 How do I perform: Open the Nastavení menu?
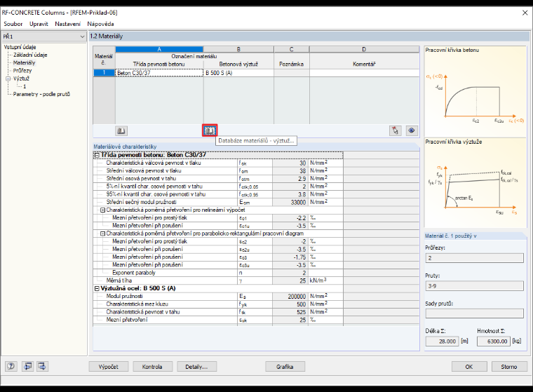67,24
